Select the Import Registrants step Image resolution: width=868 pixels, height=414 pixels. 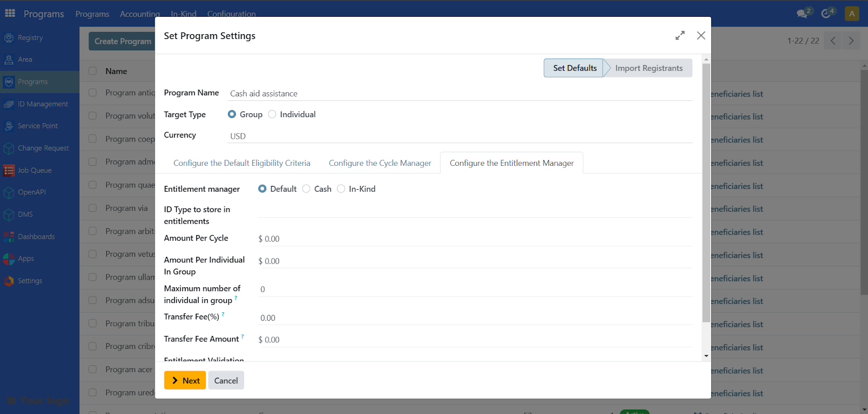(x=649, y=68)
